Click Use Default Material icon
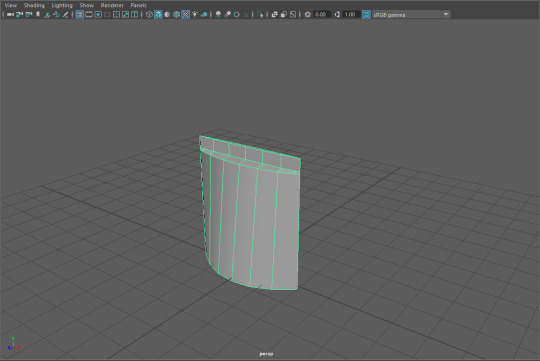Screen dimensions: 540x361 [x=167, y=14]
